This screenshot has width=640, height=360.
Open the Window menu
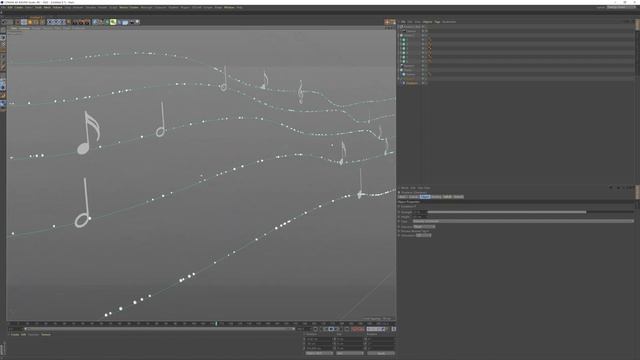click(x=229, y=7)
